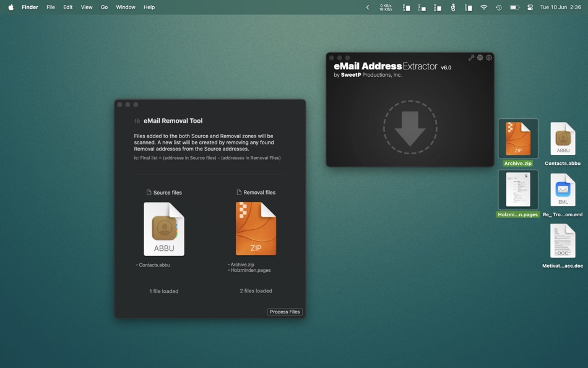Click the eMail Address Extractor title text
Viewport: 588px width, 368px height.
pyautogui.click(x=386, y=66)
